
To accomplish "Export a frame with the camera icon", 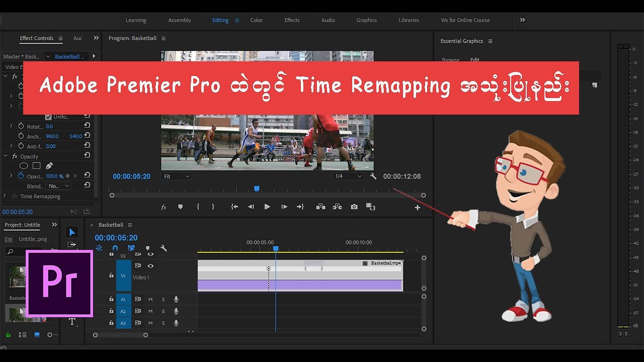I will tap(354, 207).
